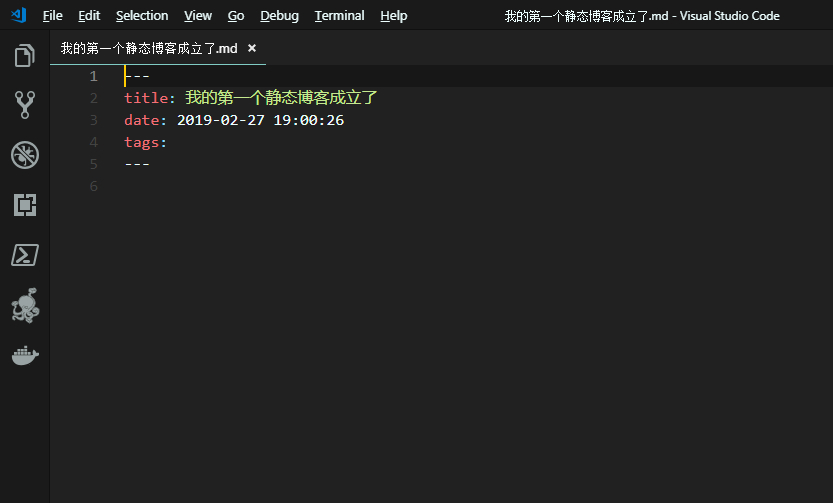Viewport: 833px width, 503px height.
Task: Click the date value 2019-02-27
Action: (220, 120)
